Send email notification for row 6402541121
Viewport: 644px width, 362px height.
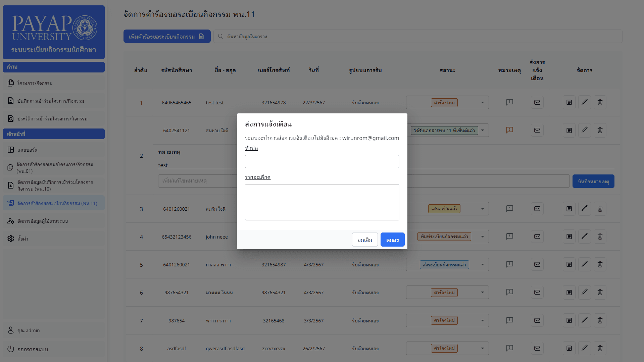click(537, 130)
